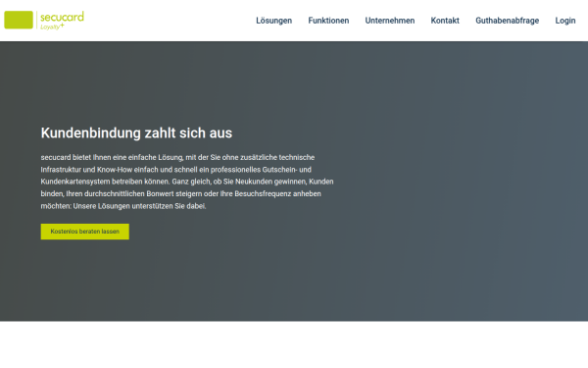Click the secucard Loyalty+ logo
The width and height of the screenshot is (588, 368).
[44, 21]
